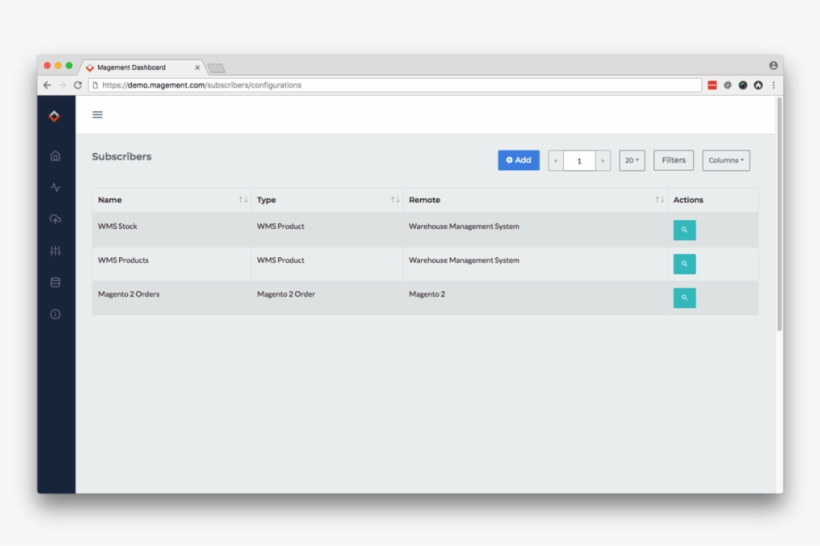Open the info circle icon in sidebar
Image resolution: width=820 pixels, height=546 pixels.
pyautogui.click(x=55, y=314)
